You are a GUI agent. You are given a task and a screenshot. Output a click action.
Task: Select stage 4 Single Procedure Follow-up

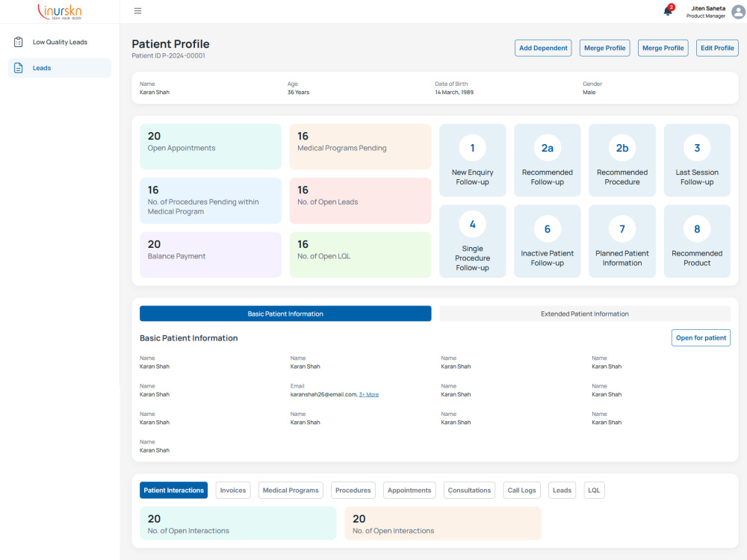coord(472,241)
